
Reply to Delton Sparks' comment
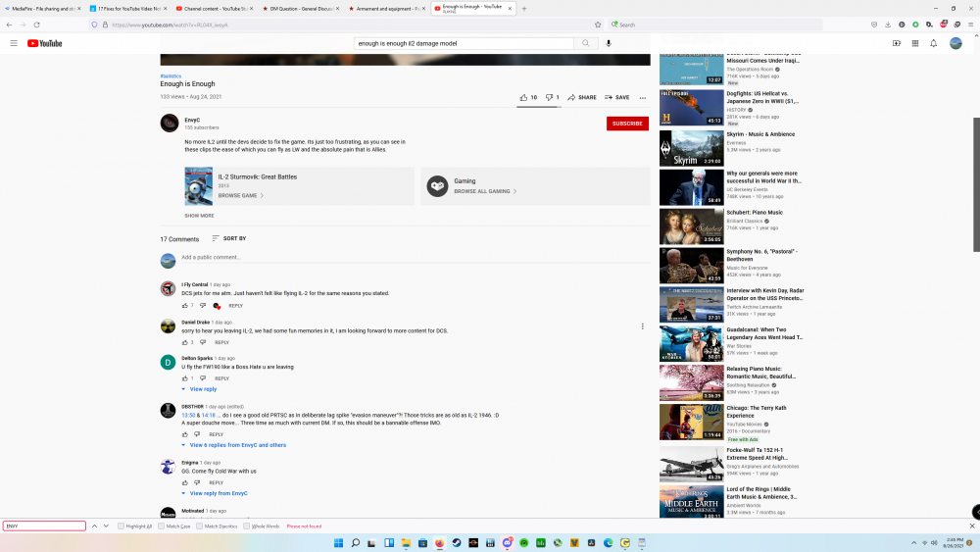coord(221,378)
